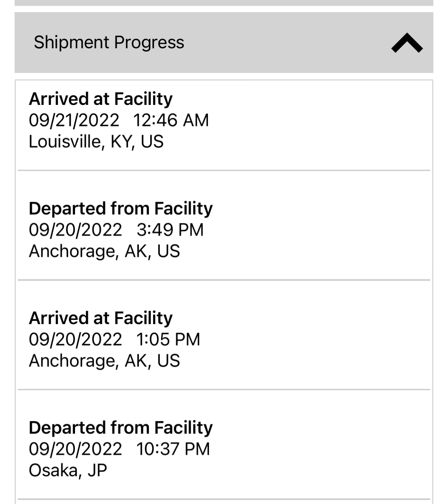The height and width of the screenshot is (504, 441).
Task: Collapse Shipment Progress using the chevron arrow
Action: click(x=407, y=43)
